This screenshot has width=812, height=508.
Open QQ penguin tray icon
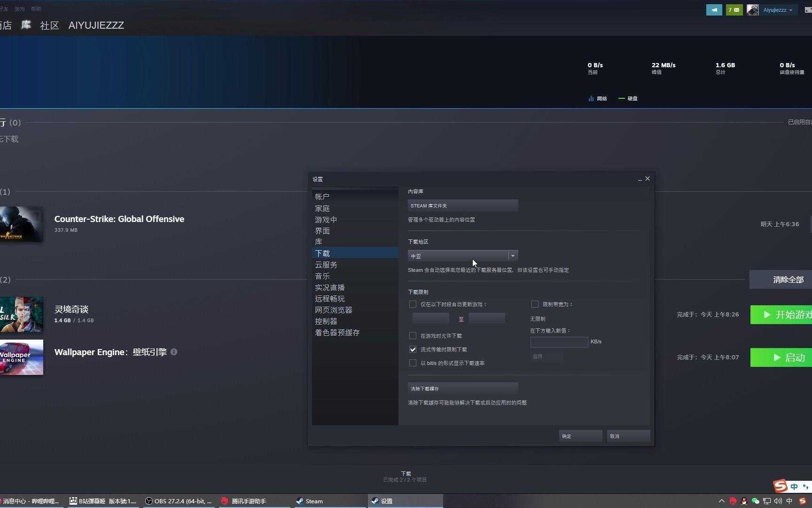tap(744, 501)
